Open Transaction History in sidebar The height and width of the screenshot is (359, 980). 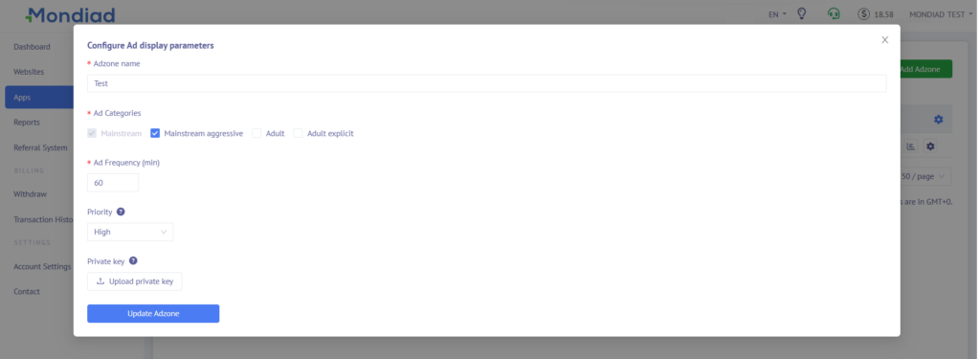[x=43, y=219]
